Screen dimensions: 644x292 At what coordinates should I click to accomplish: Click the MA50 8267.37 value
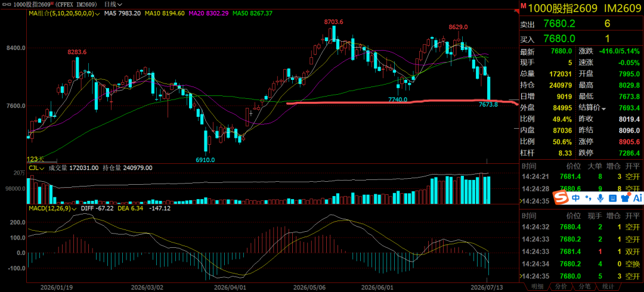[x=253, y=13]
